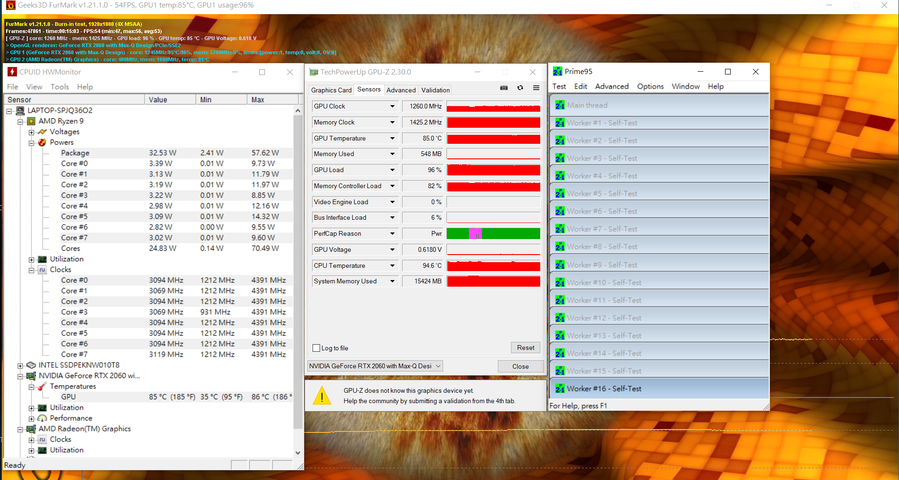Open the Test menu in Prime95
899x480 pixels.
click(559, 86)
